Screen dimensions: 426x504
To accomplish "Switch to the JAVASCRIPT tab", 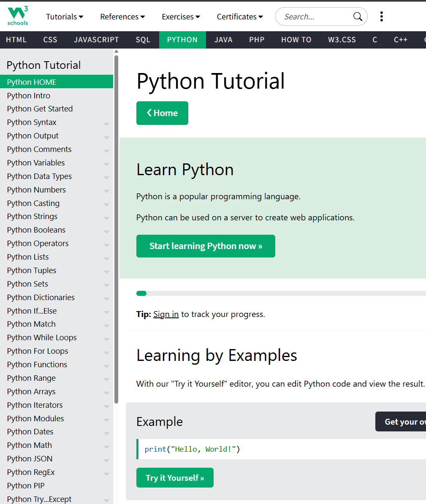I will point(96,40).
